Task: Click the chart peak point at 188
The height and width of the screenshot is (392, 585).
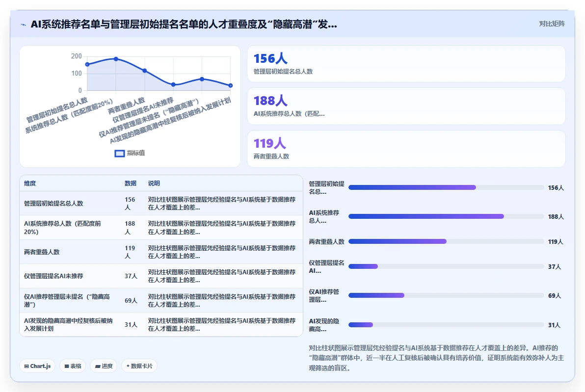Action: pyautogui.click(x=116, y=59)
